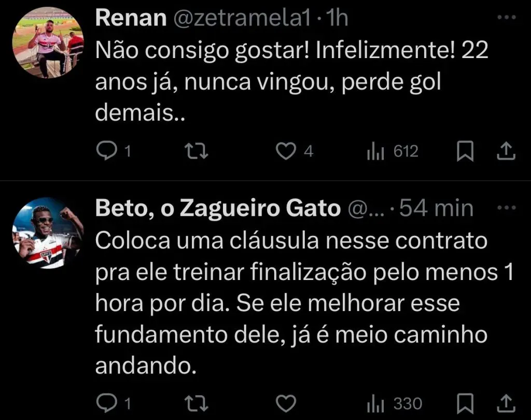
Task: Open Renan's profile picture
Action: click(x=48, y=43)
